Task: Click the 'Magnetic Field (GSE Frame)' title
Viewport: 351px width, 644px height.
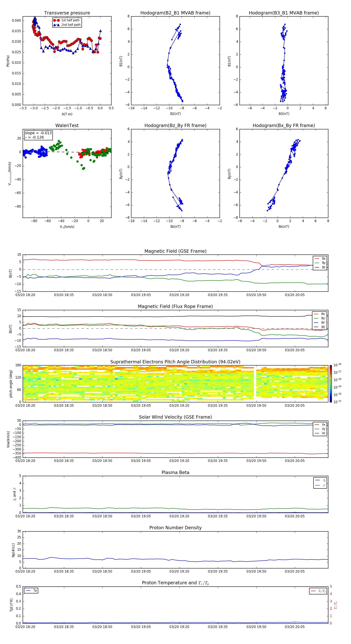Action: (x=175, y=251)
